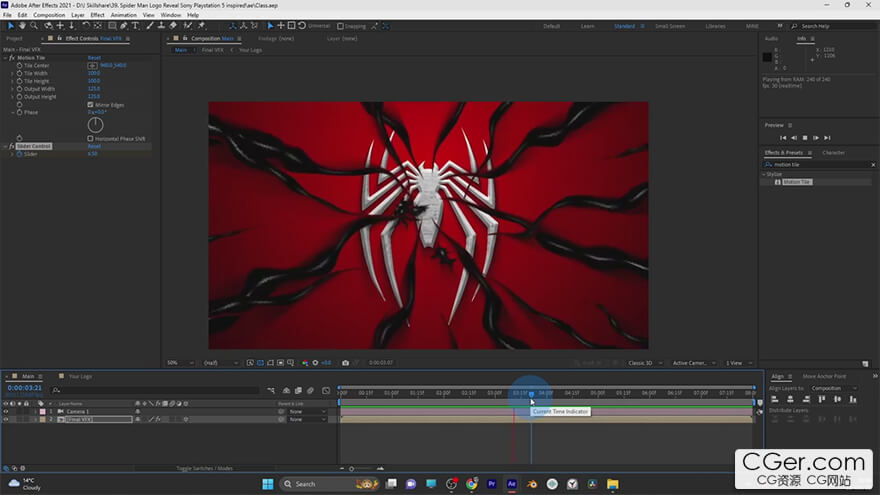Select the Hand tool
This screenshot has width=880, height=495.
[x=22, y=26]
